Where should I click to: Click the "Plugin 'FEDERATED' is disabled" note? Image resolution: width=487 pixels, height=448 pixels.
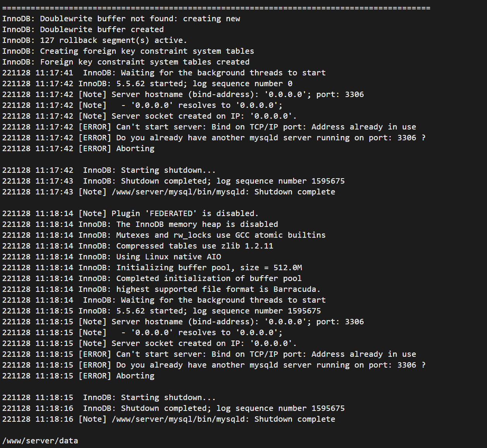(x=130, y=213)
